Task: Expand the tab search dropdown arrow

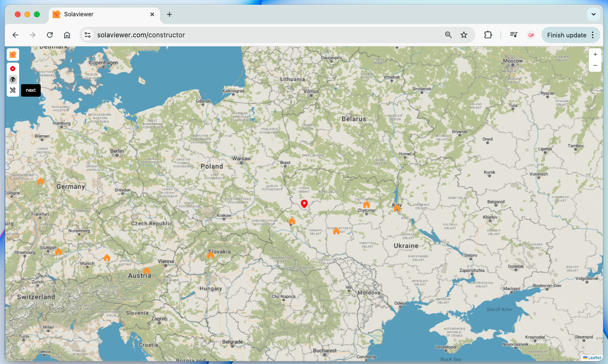Action: click(594, 14)
